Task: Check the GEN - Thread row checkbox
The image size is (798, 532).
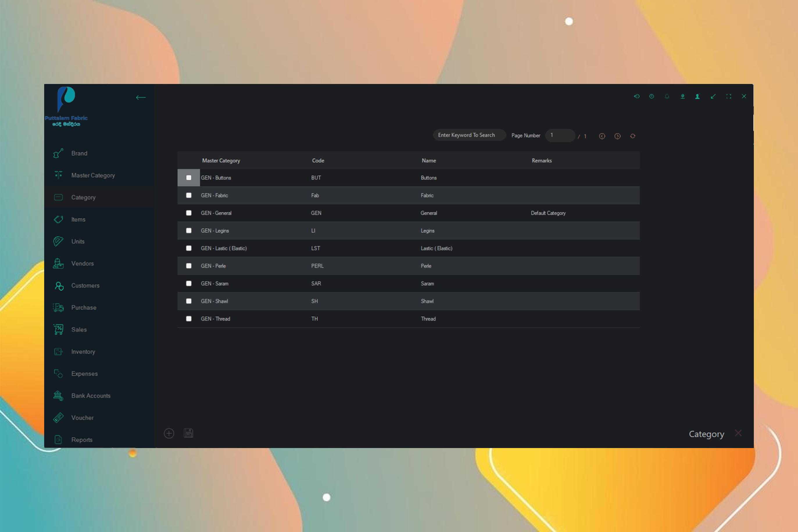Action: coord(189,319)
